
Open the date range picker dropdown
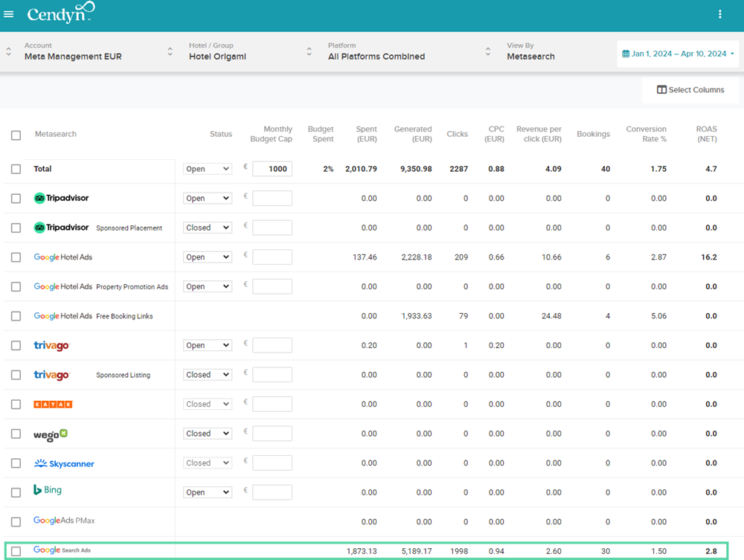678,54
